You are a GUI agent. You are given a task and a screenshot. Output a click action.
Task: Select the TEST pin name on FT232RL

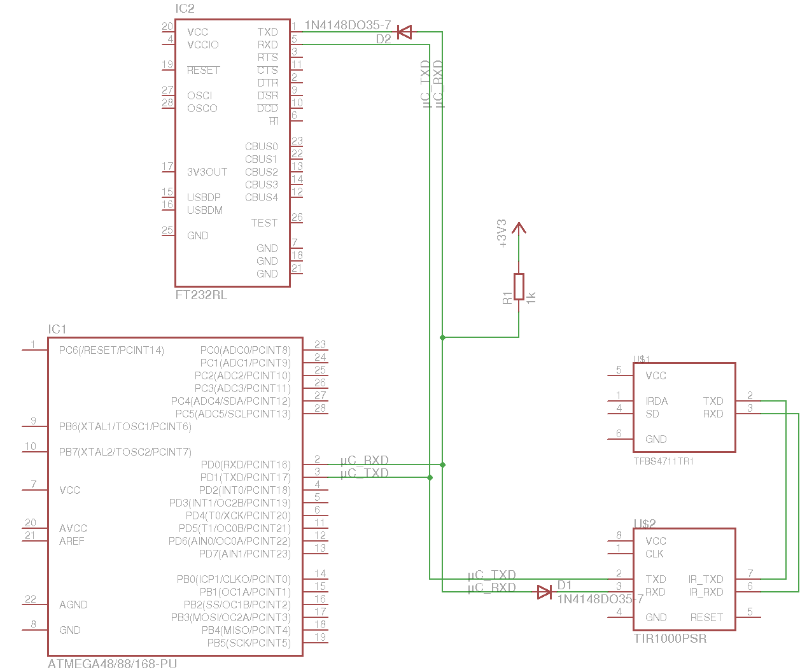click(x=264, y=223)
